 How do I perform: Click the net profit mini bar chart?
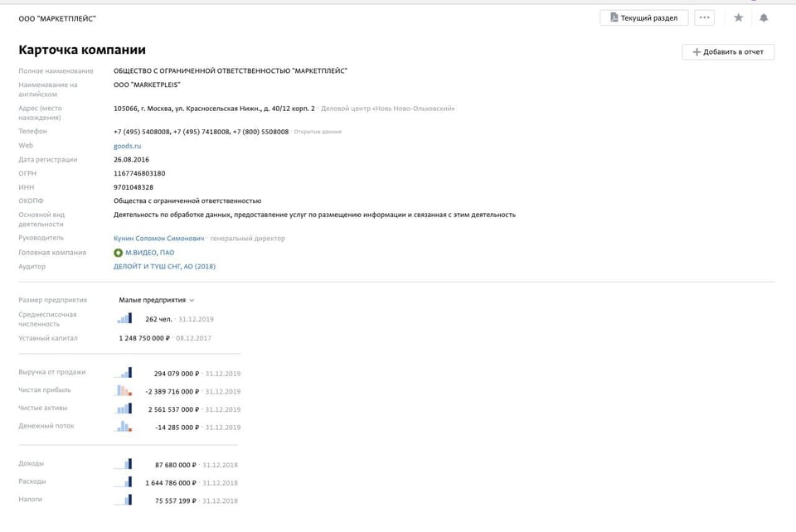124,391
